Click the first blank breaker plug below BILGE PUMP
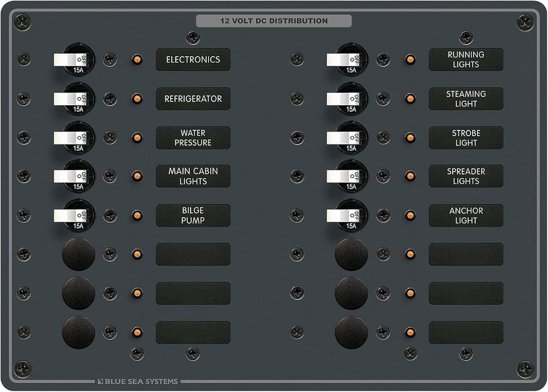548x392 pixels. coord(78,255)
